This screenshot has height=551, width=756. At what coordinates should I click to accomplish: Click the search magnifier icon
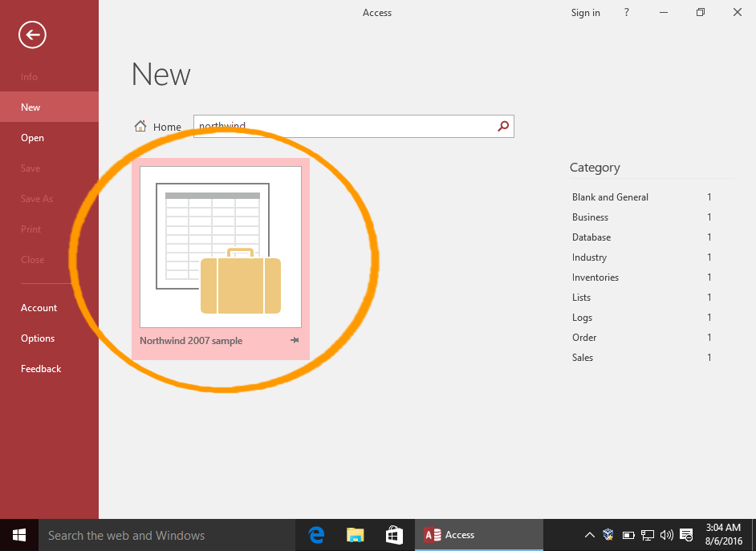503,126
